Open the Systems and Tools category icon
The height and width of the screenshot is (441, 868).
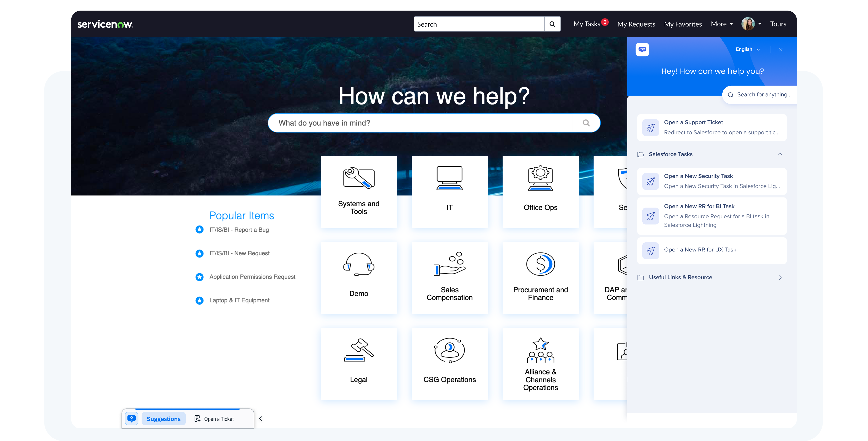click(x=359, y=178)
